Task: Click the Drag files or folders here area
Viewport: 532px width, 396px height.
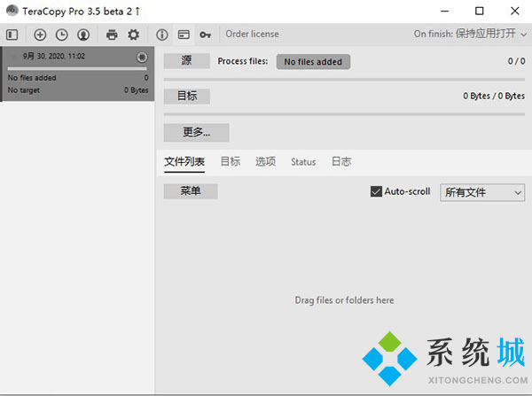Action: (x=344, y=300)
